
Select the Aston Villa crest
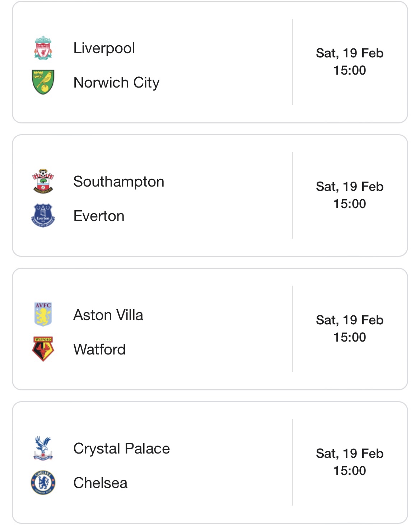coord(43,315)
